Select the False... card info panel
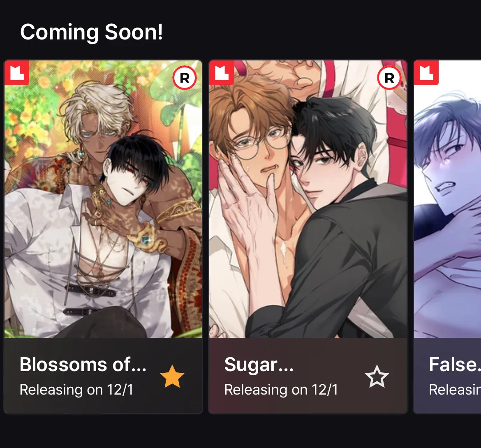481x448 pixels. coord(447,376)
